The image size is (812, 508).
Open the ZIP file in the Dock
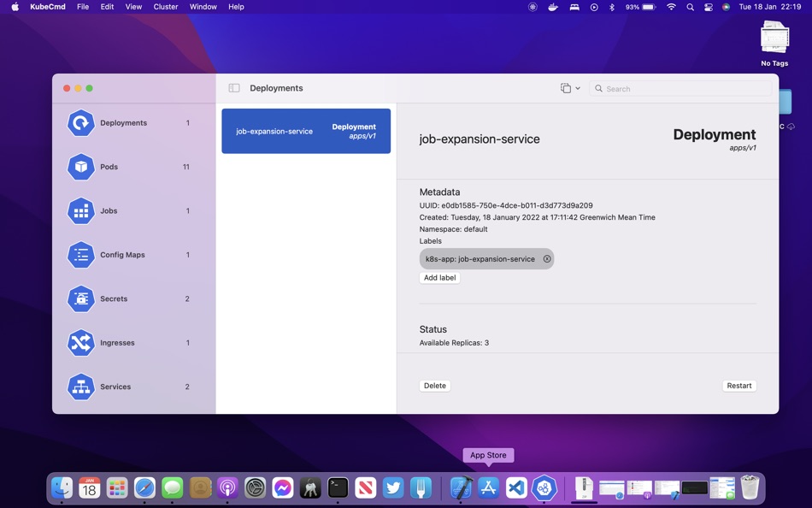pos(584,487)
